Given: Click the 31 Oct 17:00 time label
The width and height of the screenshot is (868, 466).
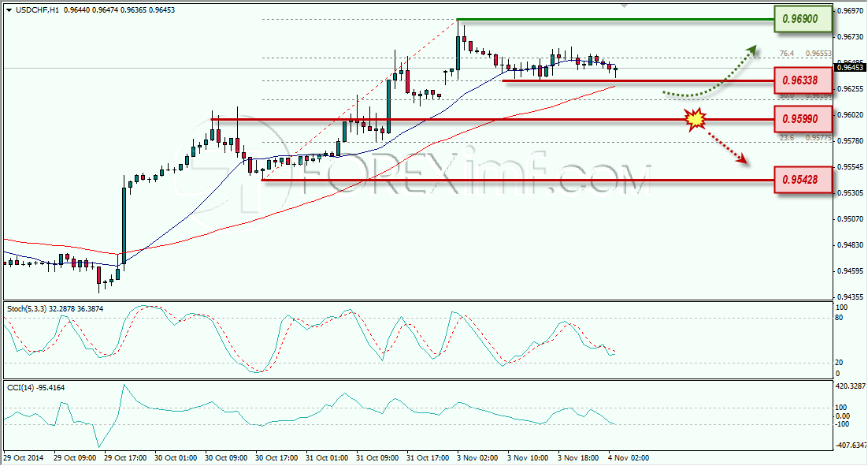Looking at the screenshot, I should (x=428, y=457).
